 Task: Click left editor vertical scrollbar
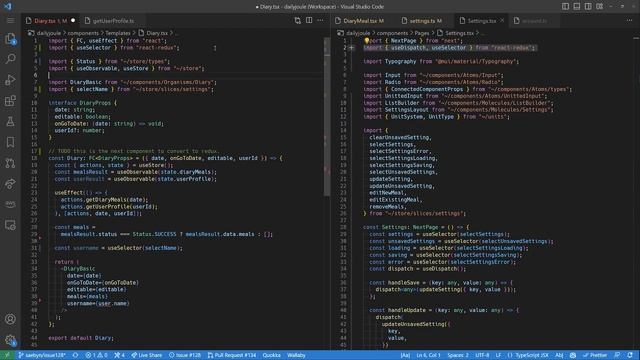pos(327,117)
